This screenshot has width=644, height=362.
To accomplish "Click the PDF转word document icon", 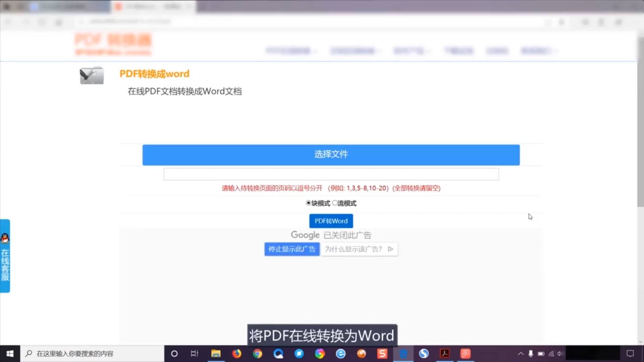I will coord(92,75).
